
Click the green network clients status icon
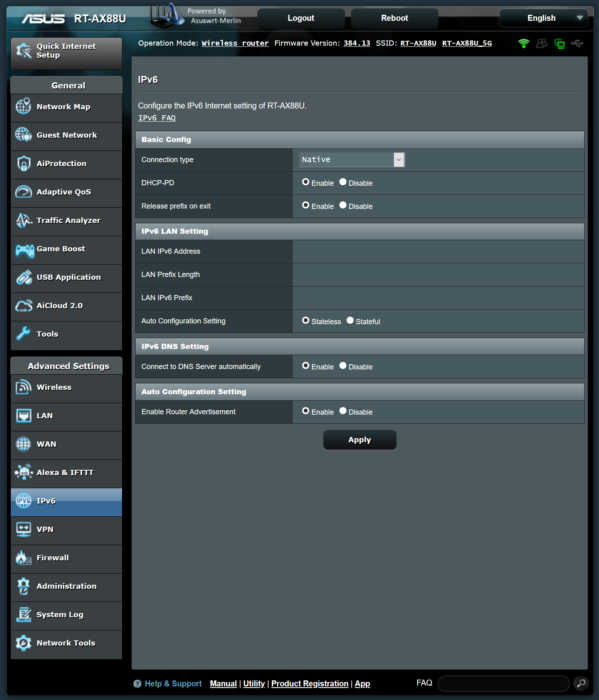pos(559,43)
